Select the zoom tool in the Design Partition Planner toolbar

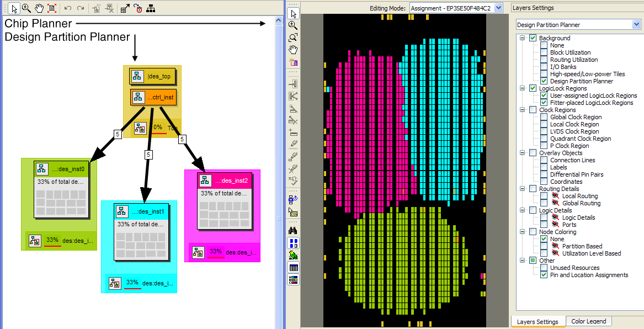tap(26, 7)
